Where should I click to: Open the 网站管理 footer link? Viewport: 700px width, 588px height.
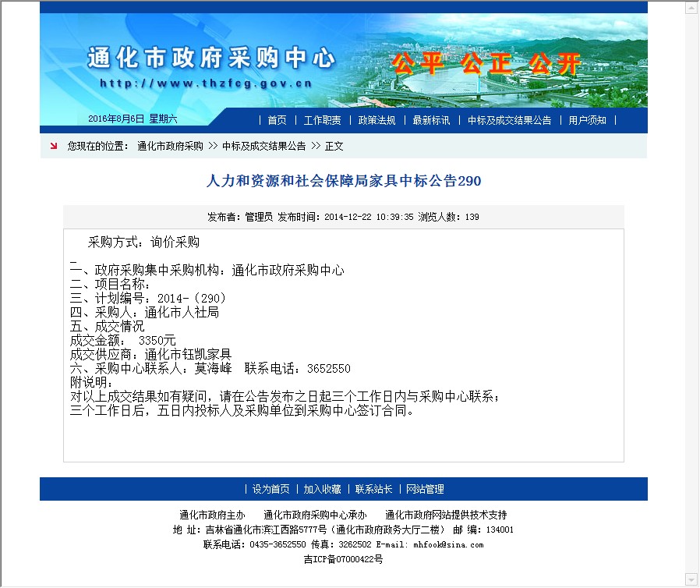click(x=425, y=489)
